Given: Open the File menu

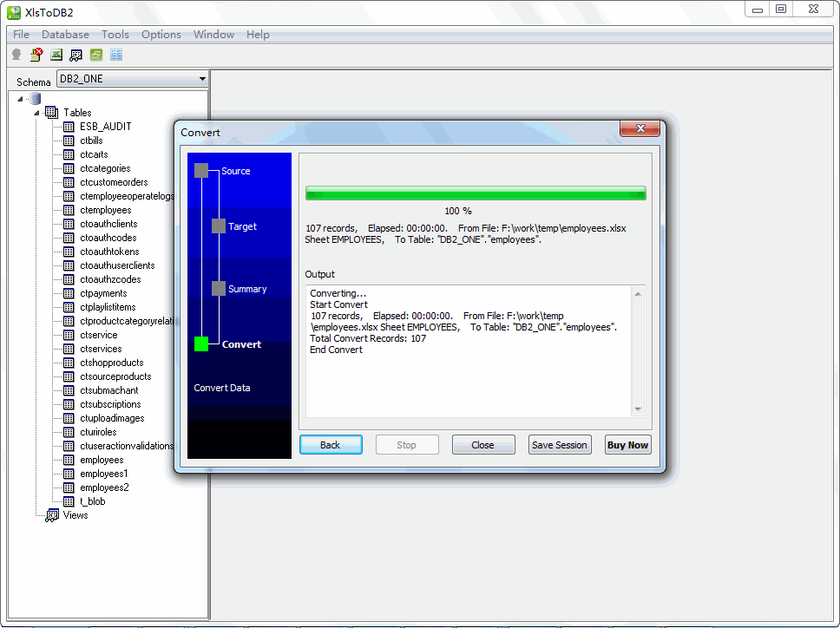Looking at the screenshot, I should pos(22,35).
